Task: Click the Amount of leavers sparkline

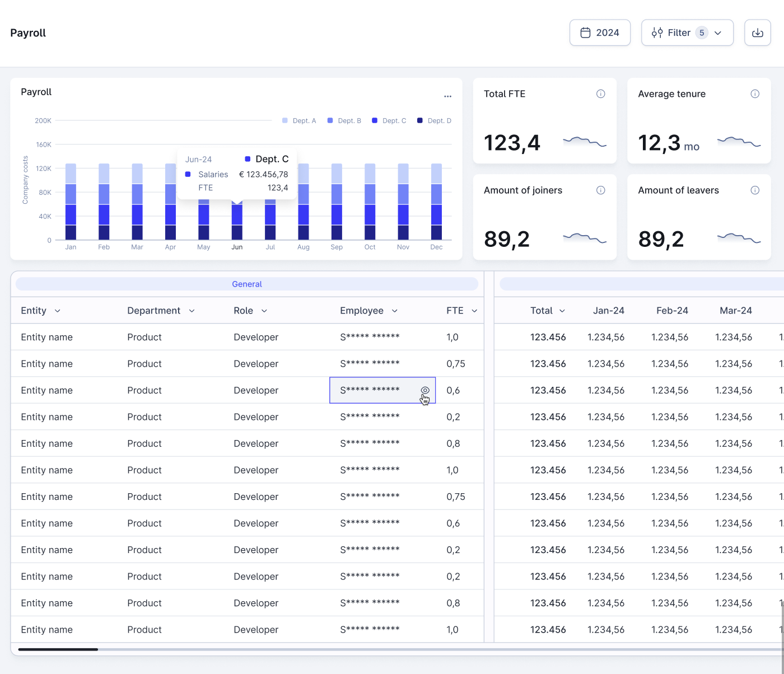Action: 739,238
